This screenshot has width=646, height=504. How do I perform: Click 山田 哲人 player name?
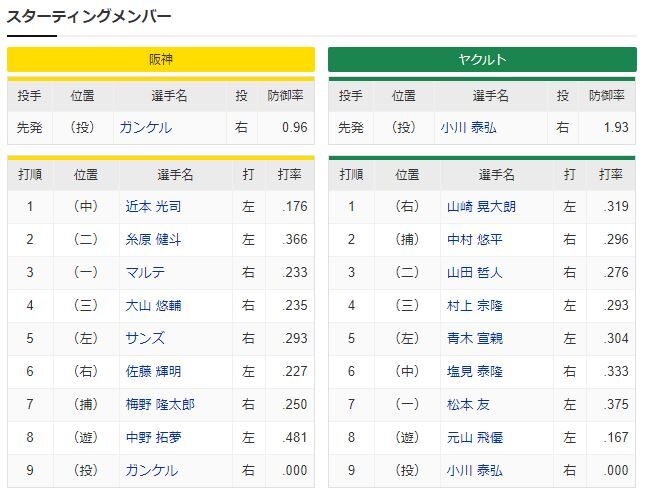click(x=475, y=272)
